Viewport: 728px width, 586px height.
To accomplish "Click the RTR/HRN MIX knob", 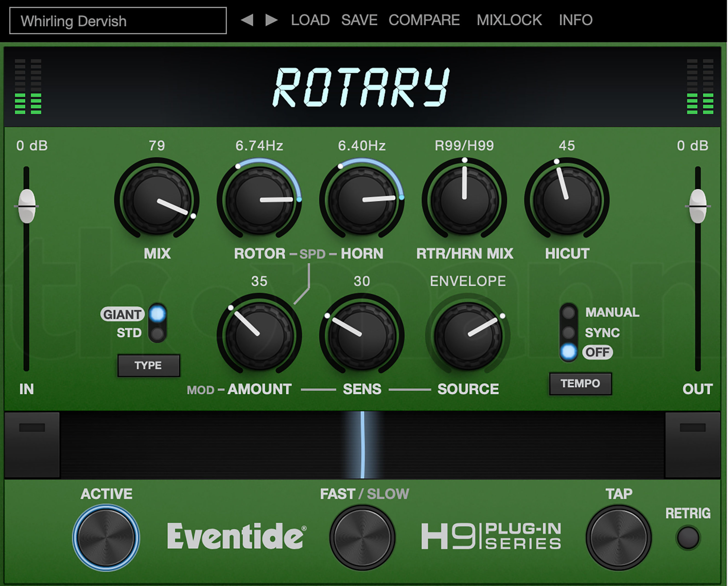I will 464,200.
